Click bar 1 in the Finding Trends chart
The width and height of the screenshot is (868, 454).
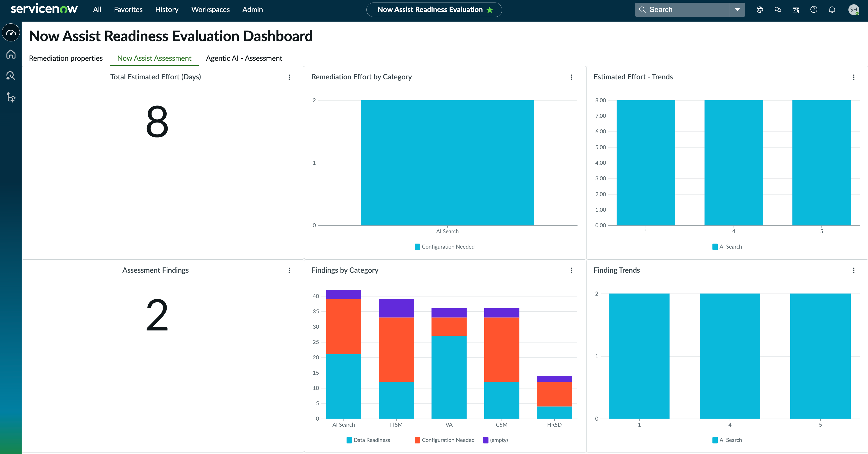click(x=639, y=356)
